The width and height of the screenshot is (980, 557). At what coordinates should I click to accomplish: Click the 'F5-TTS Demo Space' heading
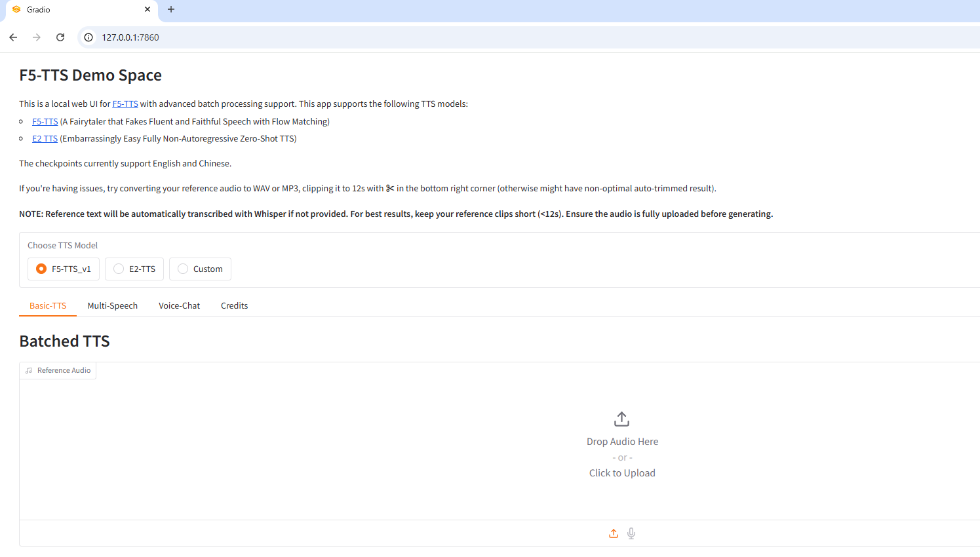[90, 75]
